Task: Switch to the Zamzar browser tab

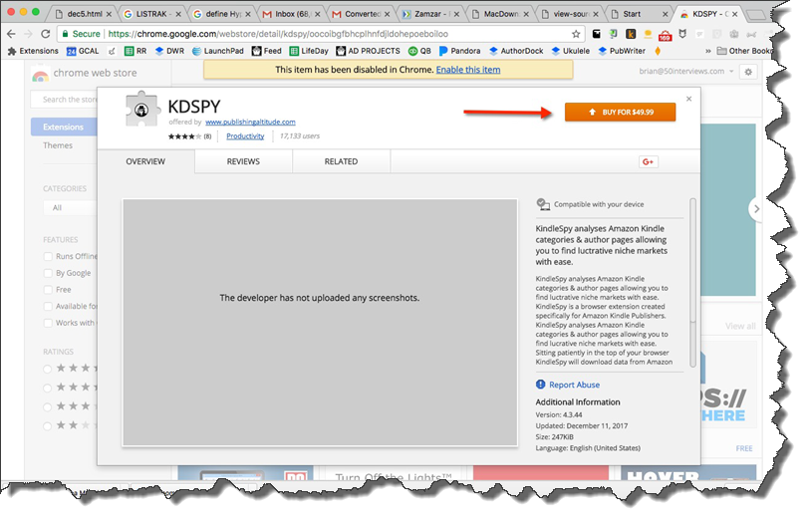Action: tap(429, 14)
